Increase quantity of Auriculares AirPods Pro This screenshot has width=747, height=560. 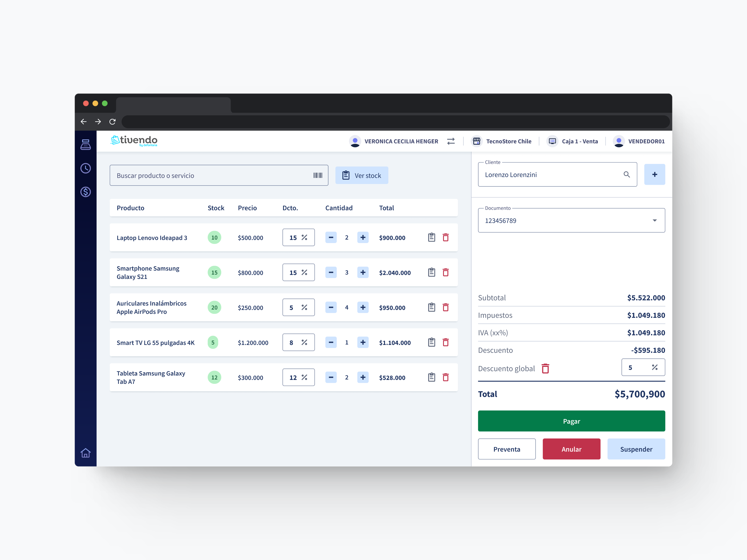point(363,307)
